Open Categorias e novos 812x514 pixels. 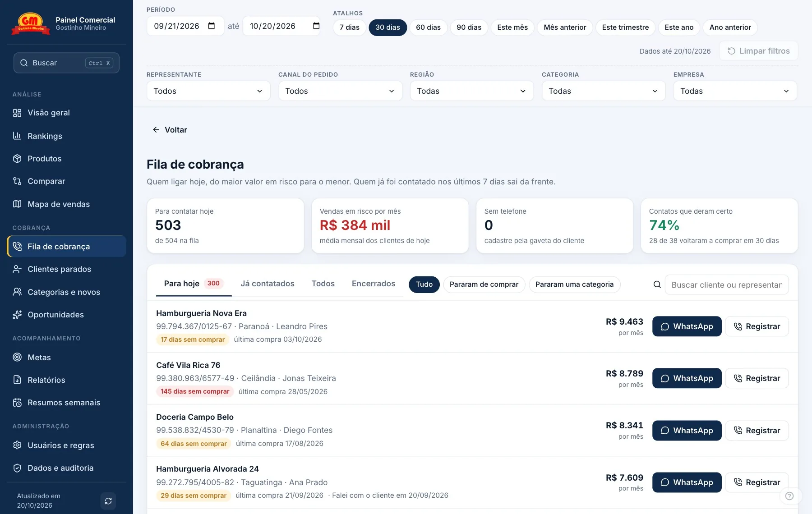click(x=66, y=292)
